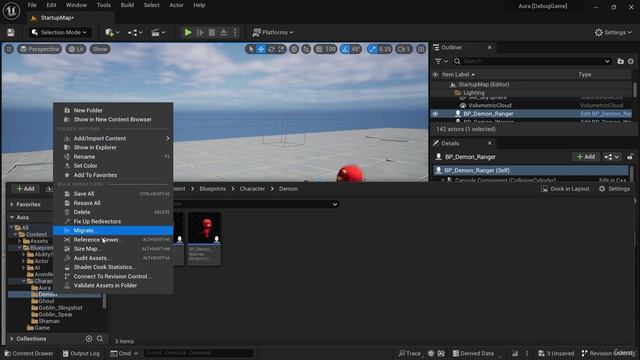The width and height of the screenshot is (640, 360).
Task: Select Migrate in the context menu
Action: pos(113,231)
